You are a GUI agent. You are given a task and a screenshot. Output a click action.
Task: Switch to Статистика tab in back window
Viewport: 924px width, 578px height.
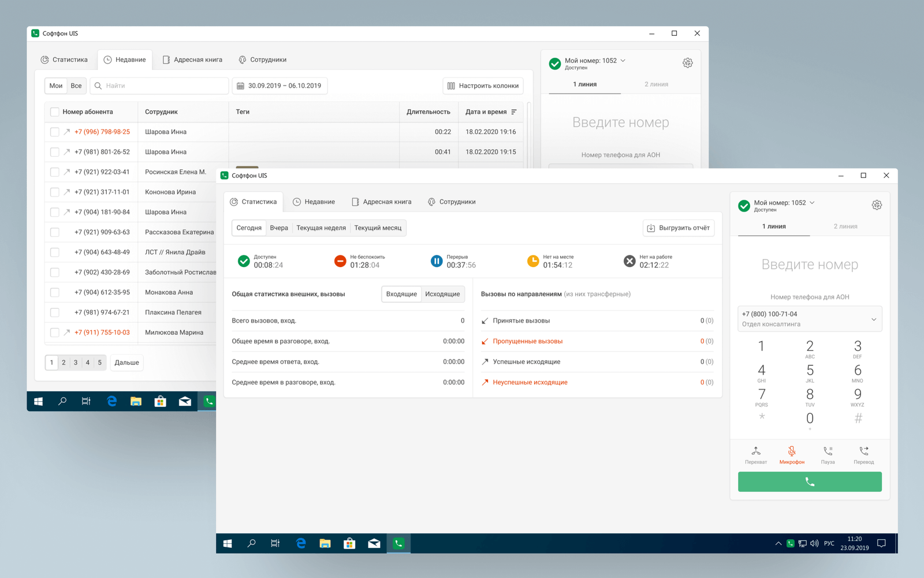[x=64, y=60]
